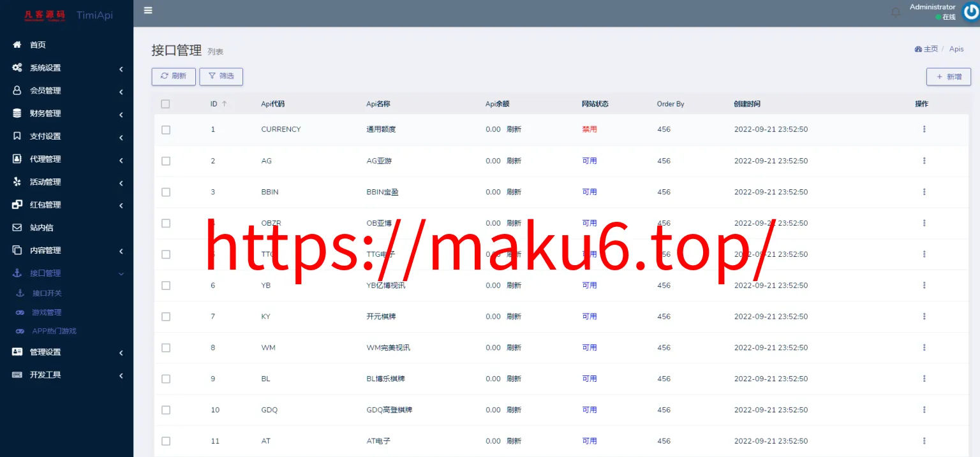Expand the 系统设置 menu chevron
The height and width of the screenshot is (457, 980).
[x=121, y=69]
